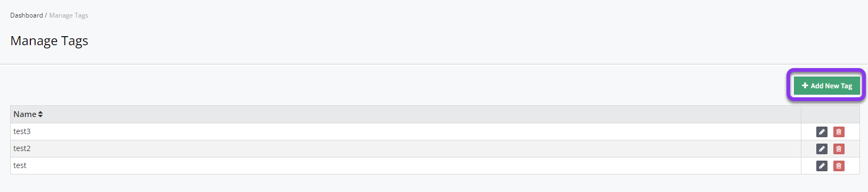The width and height of the screenshot is (868, 192).
Task: Click the empty actions column header cell
Action: pyautogui.click(x=830, y=114)
